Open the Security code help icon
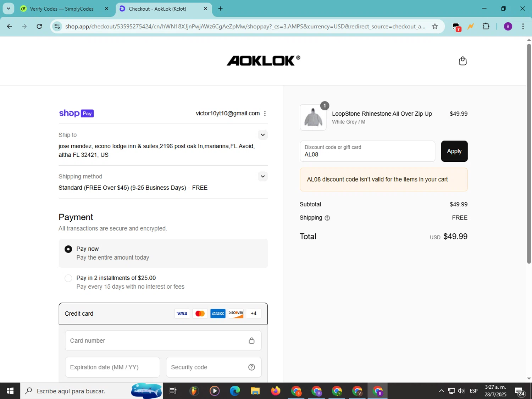This screenshot has height=399, width=532. (x=251, y=367)
